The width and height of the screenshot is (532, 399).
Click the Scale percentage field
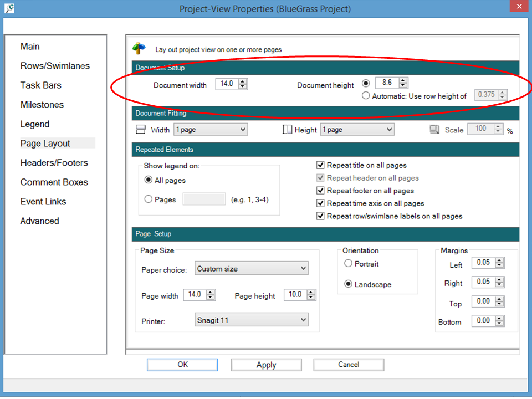point(481,129)
